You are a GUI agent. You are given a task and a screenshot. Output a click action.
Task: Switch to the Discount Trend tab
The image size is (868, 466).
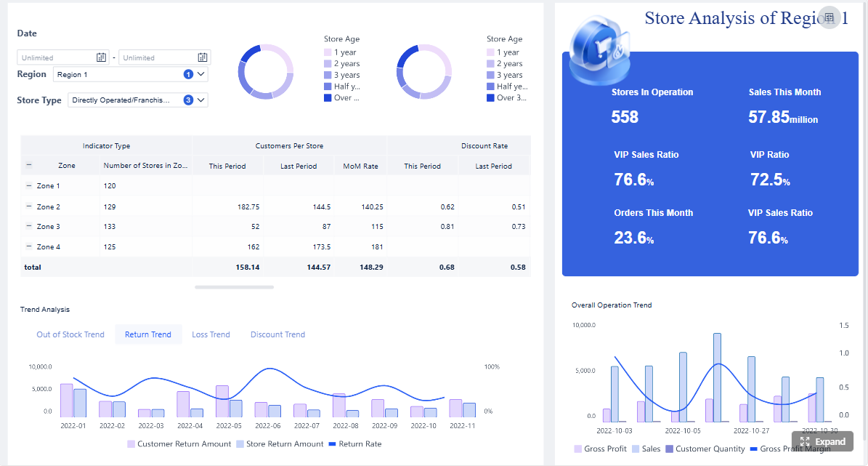[278, 334]
